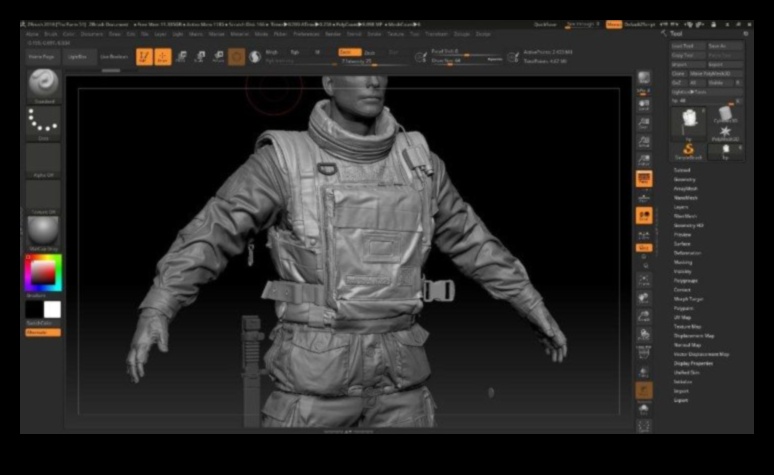This screenshot has width=774, height=475.
Task: Expand the Subtool palette section
Action: tap(683, 170)
